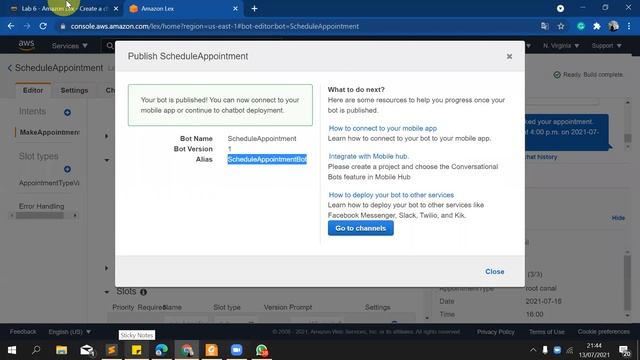Select the Editor tab
The width and height of the screenshot is (640, 360).
(x=33, y=90)
